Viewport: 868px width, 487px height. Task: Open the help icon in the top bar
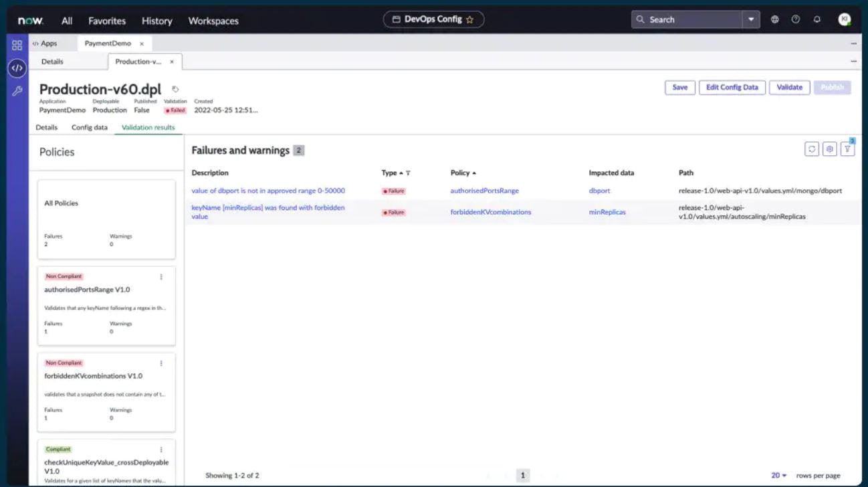tap(795, 20)
